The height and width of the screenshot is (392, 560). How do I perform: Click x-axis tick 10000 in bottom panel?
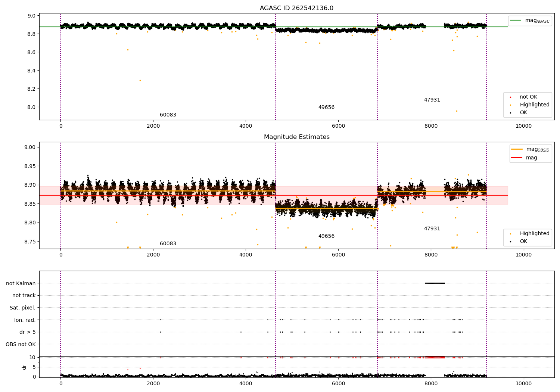pos(523,384)
